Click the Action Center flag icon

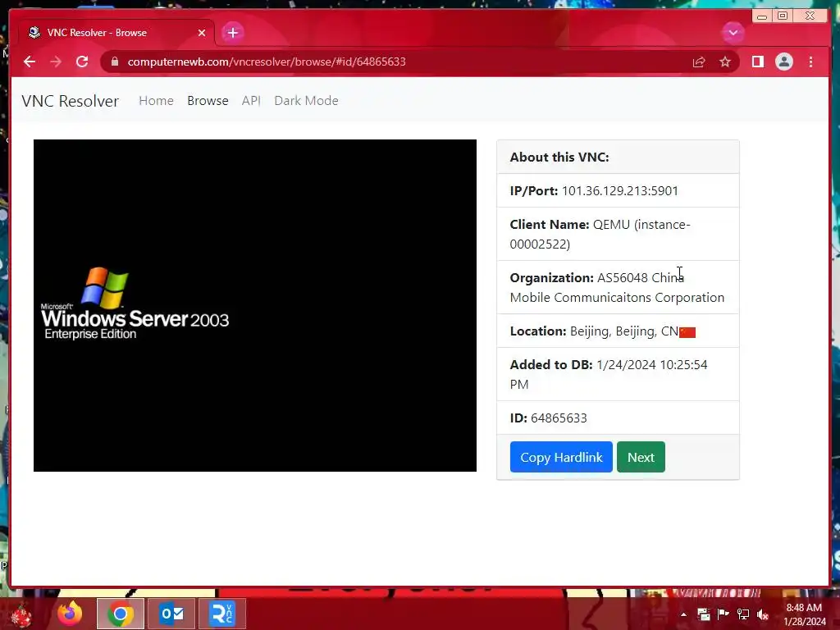(x=723, y=614)
